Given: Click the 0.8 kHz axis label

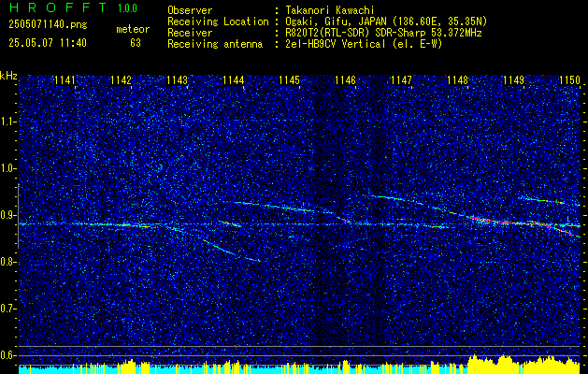Looking at the screenshot, I should coord(7,262).
